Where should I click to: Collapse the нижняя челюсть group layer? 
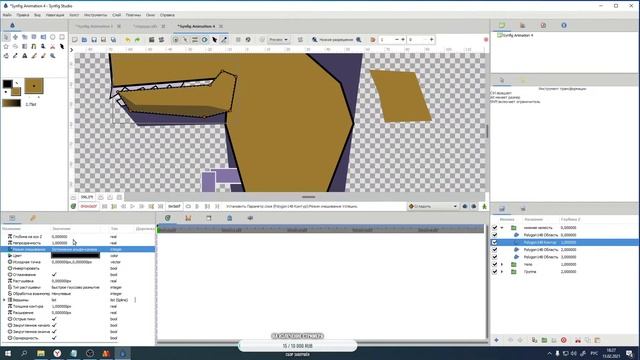502,228
